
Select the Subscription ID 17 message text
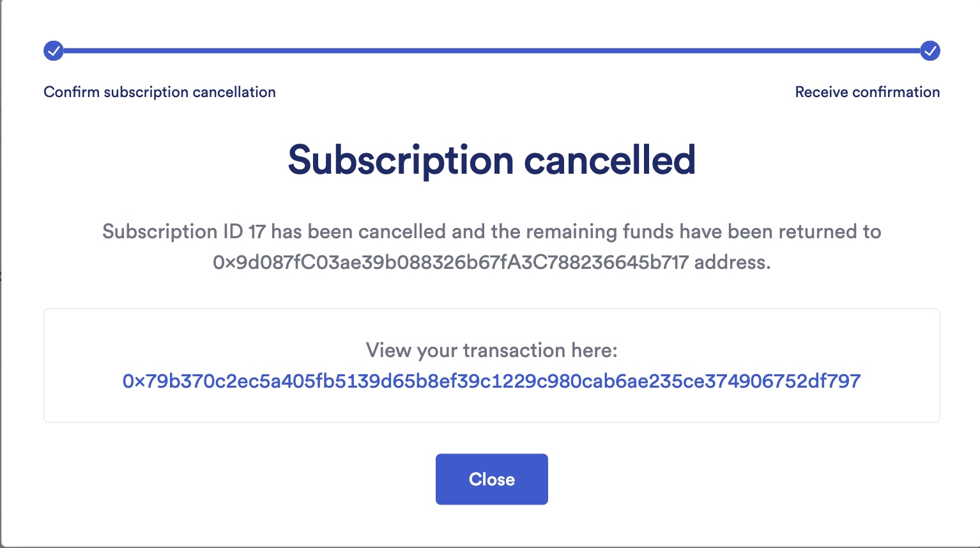(x=491, y=232)
